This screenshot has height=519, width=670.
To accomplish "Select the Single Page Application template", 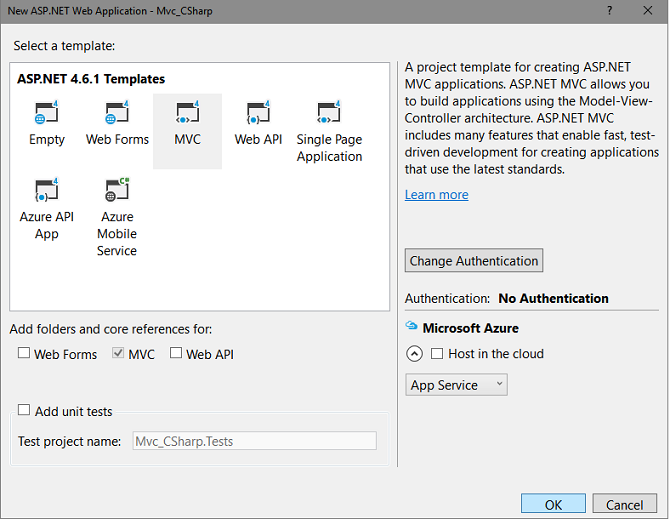I will [x=329, y=132].
